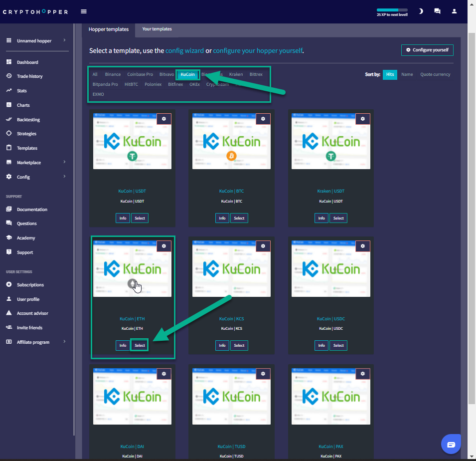
Task: Click gear icon on KuCoin BTC template
Action: [263, 119]
